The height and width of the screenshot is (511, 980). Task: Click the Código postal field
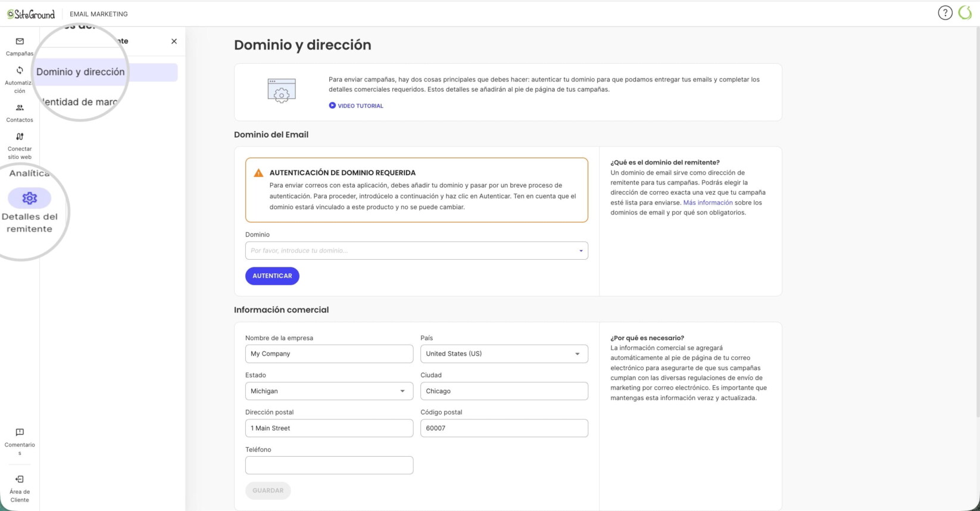504,428
